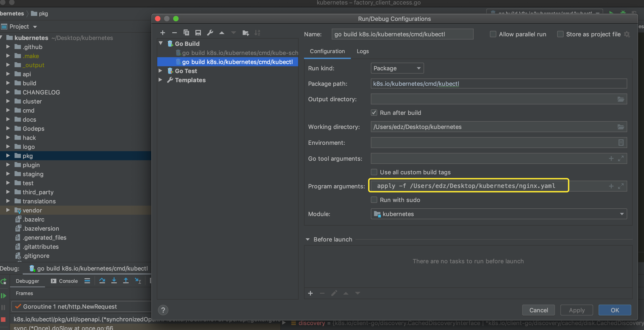Click the Cancel button
The image size is (644, 330).
(x=538, y=310)
